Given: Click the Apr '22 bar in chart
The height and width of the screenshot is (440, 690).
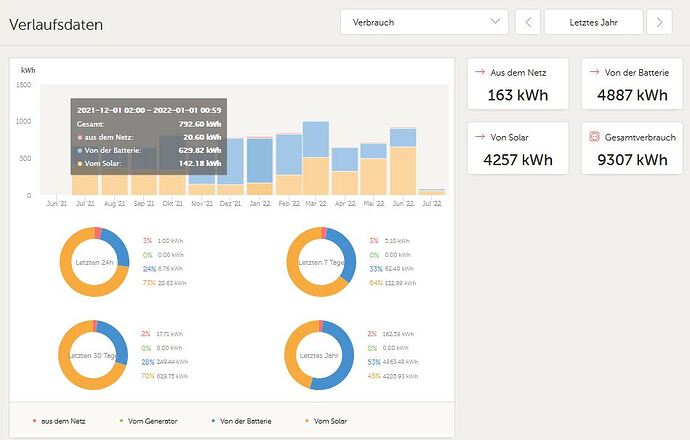Looking at the screenshot, I should click(x=345, y=171).
